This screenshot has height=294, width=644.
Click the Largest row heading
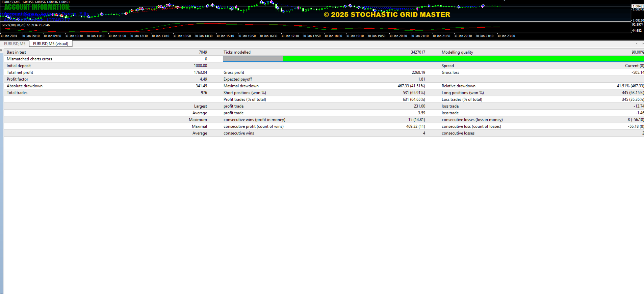(x=201, y=106)
